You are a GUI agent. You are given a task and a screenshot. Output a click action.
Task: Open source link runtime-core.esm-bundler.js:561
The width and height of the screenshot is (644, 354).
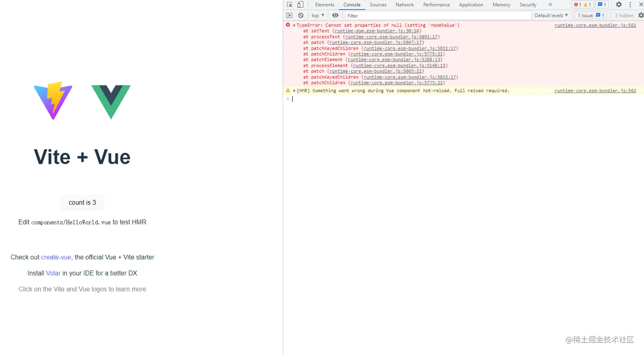pos(595,25)
